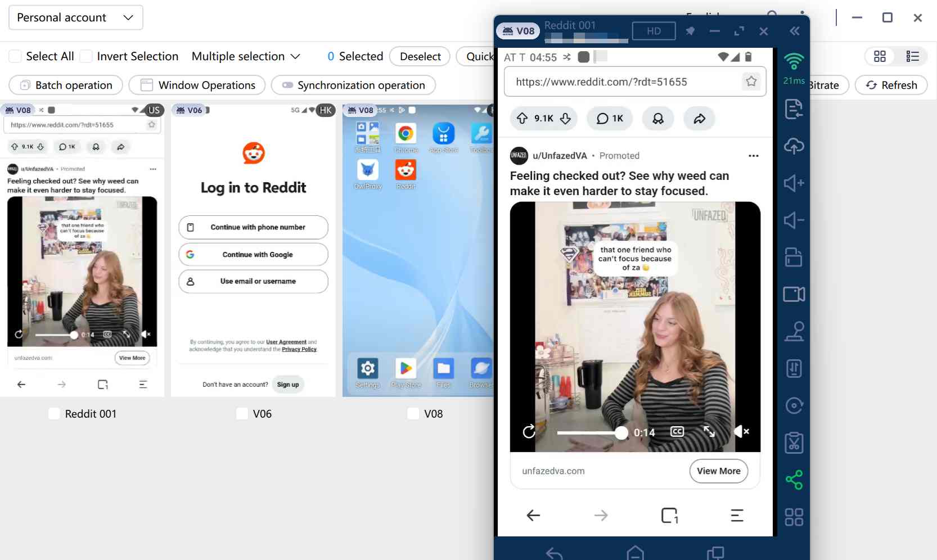Check the Select All checkbox

tap(16, 56)
